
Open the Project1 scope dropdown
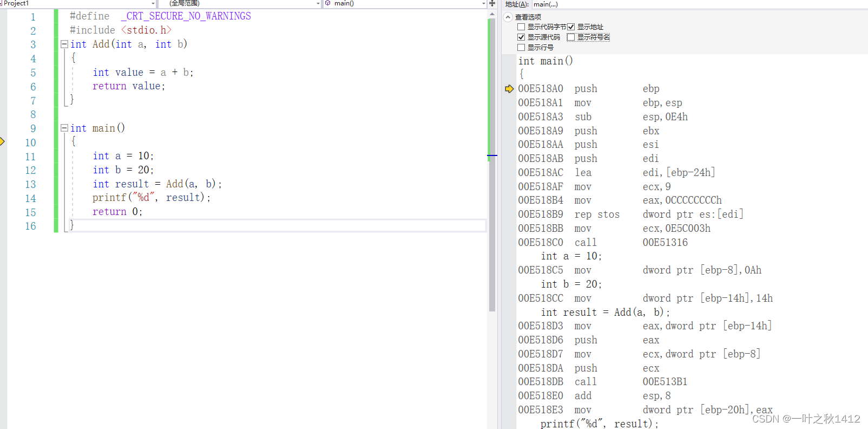(x=153, y=4)
